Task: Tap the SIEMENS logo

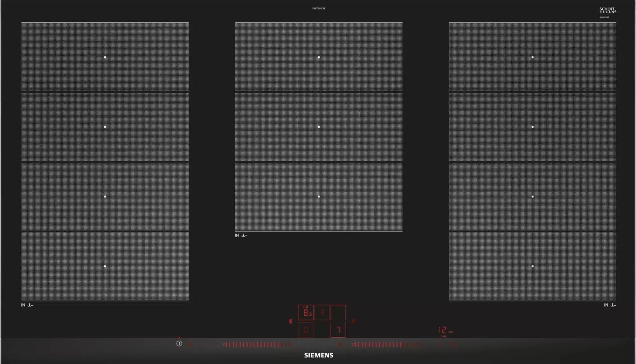Action: pyautogui.click(x=319, y=355)
